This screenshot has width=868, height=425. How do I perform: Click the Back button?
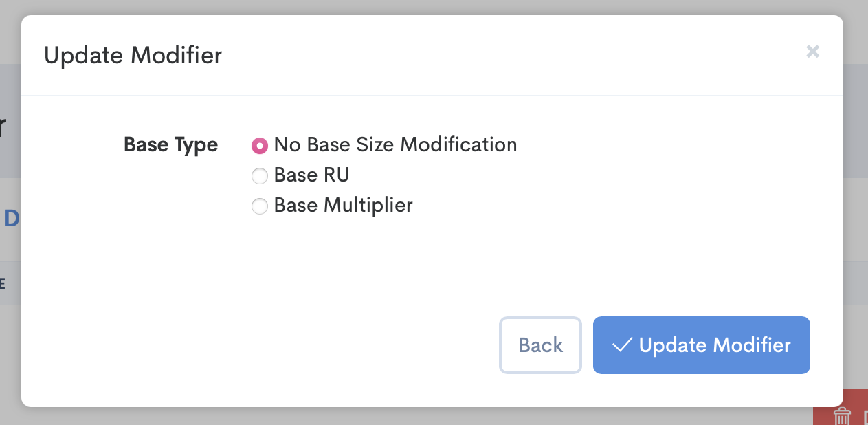[540, 345]
